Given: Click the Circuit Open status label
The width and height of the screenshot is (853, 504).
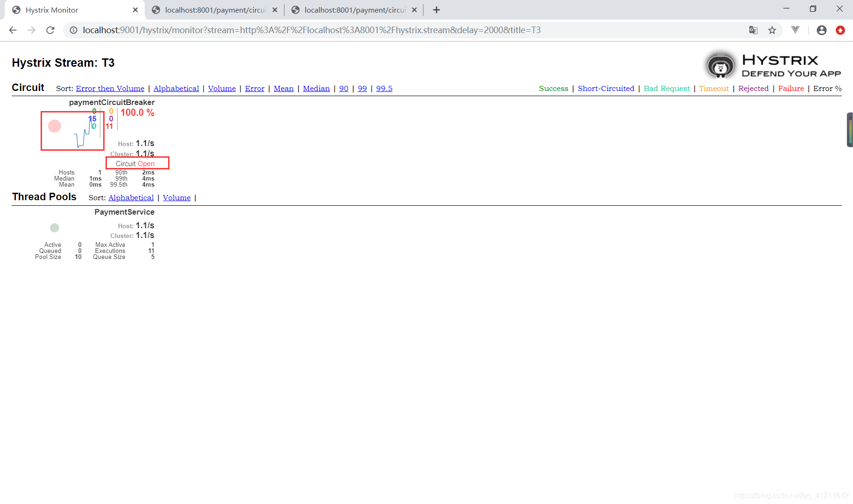Looking at the screenshot, I should (135, 164).
